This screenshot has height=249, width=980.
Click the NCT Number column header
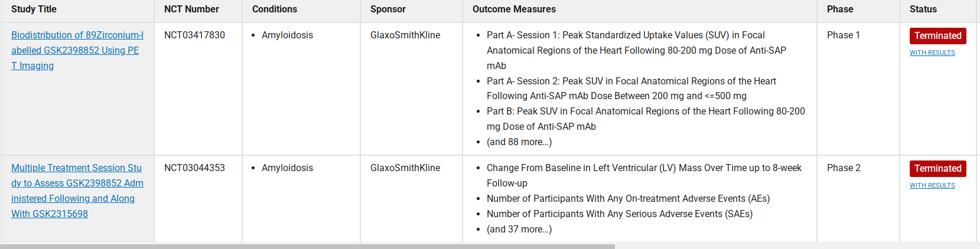tap(191, 9)
